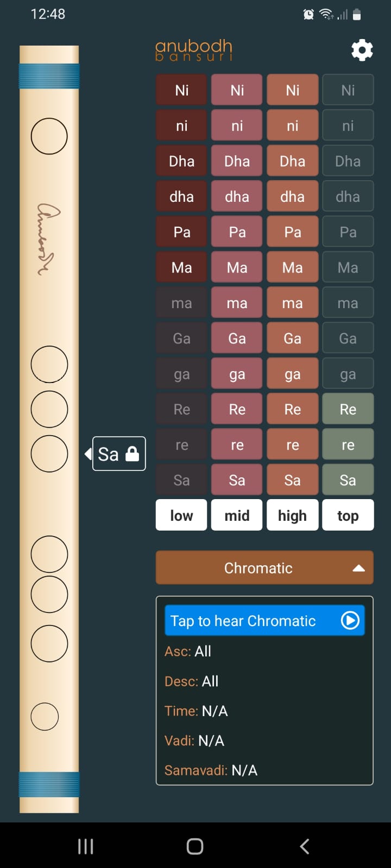Go back using Android back arrow
391x868 pixels.
[305, 846]
